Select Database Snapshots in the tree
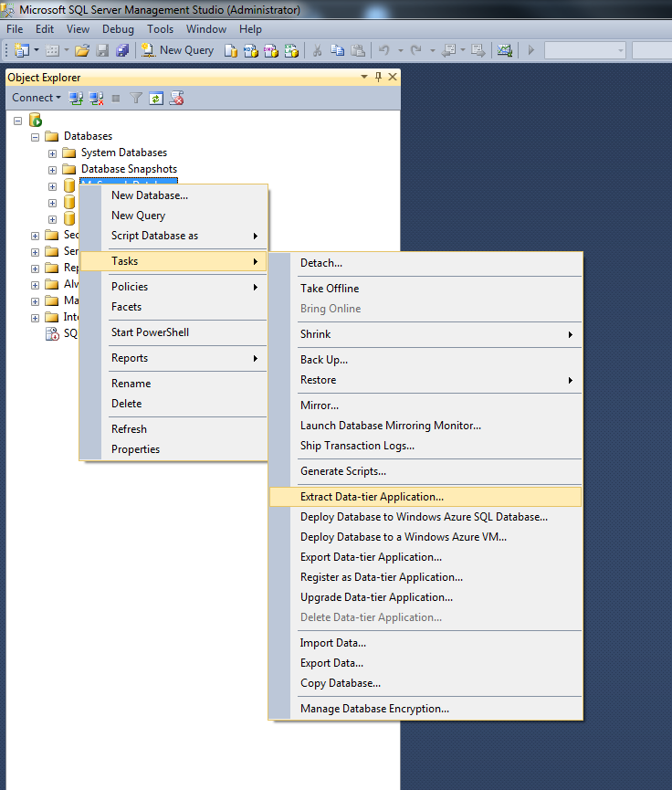This screenshot has height=790, width=672. 129,169
